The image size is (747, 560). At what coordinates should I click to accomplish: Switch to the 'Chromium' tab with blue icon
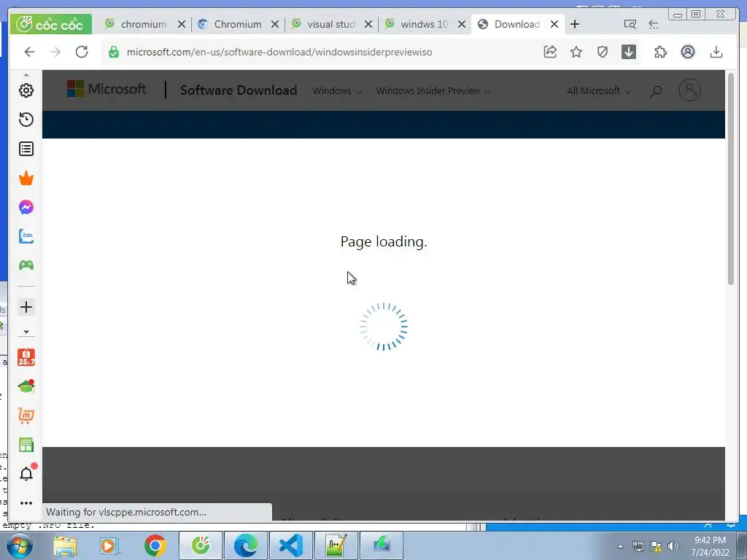pos(237,24)
